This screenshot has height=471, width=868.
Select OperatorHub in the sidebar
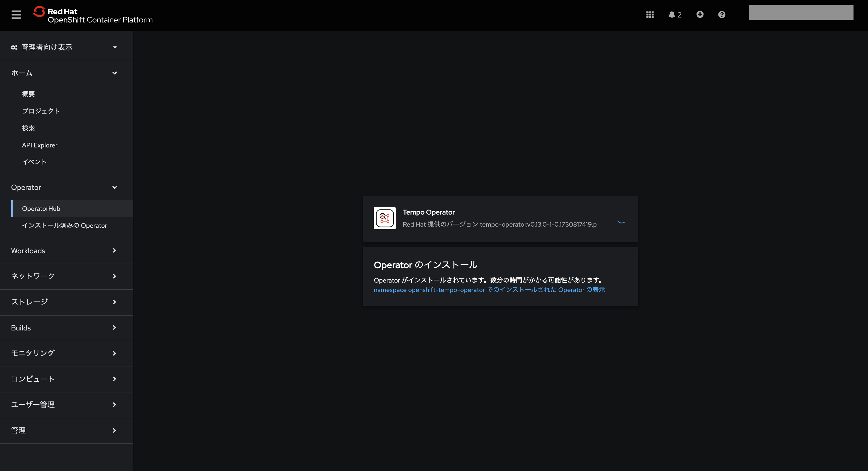tap(41, 209)
